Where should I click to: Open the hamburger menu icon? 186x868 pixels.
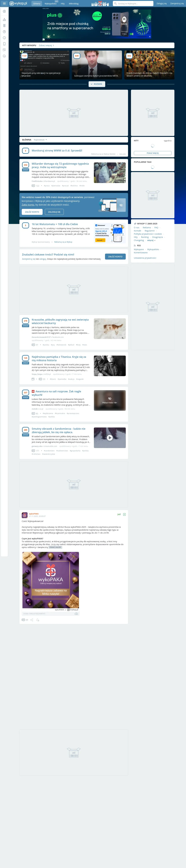tap(4, 3)
